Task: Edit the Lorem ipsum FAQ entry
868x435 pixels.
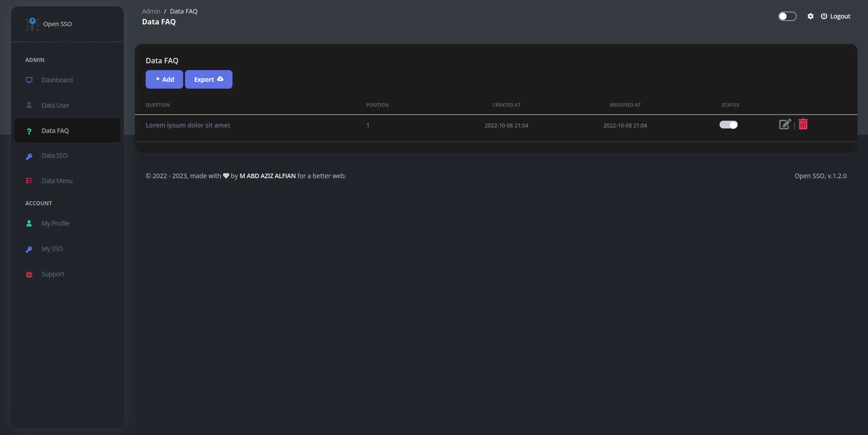Action: [785, 124]
